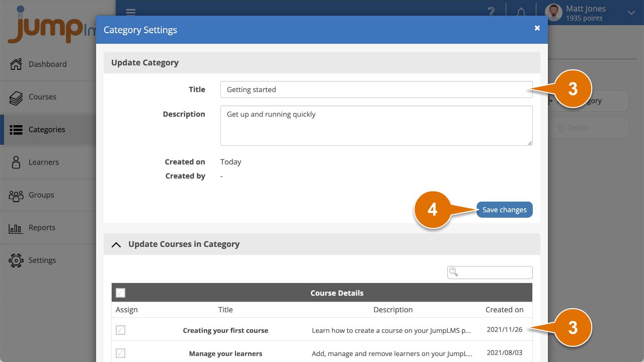Click the Description text area
644x362 pixels.
click(376, 125)
